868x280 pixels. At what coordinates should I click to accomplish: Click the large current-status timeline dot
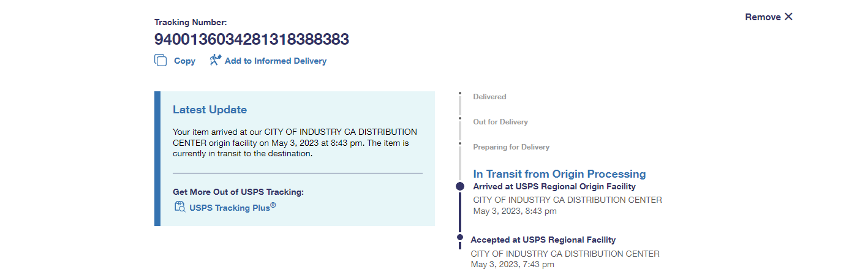tap(460, 186)
